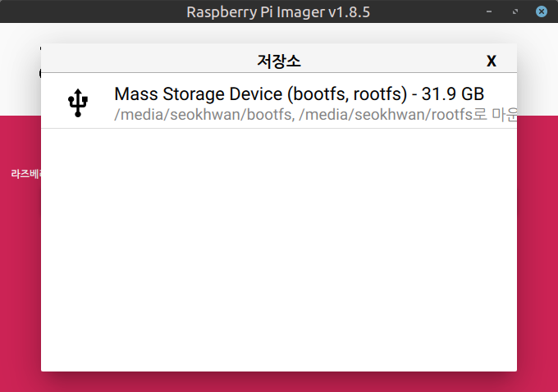Click the Raspberry Pi Imager v1.8.5 title
Image resolution: width=558 pixels, height=392 pixels.
coord(279,11)
